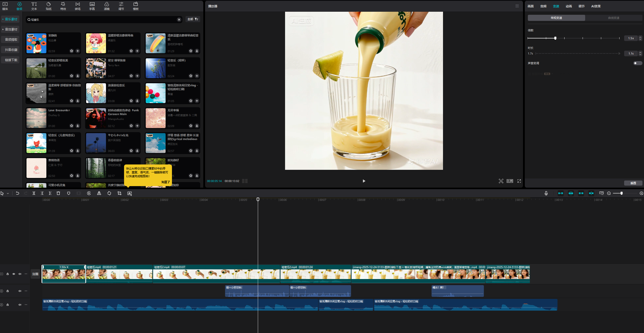Click the 倍数 speed slider handle

555,38
